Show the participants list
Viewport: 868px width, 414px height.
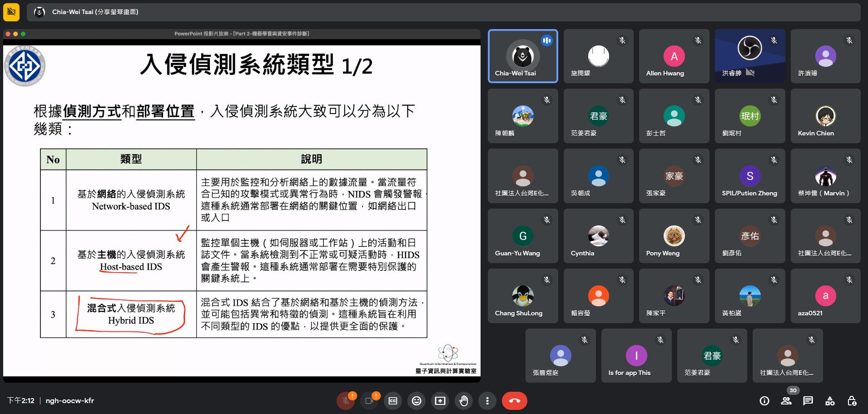[786, 401]
